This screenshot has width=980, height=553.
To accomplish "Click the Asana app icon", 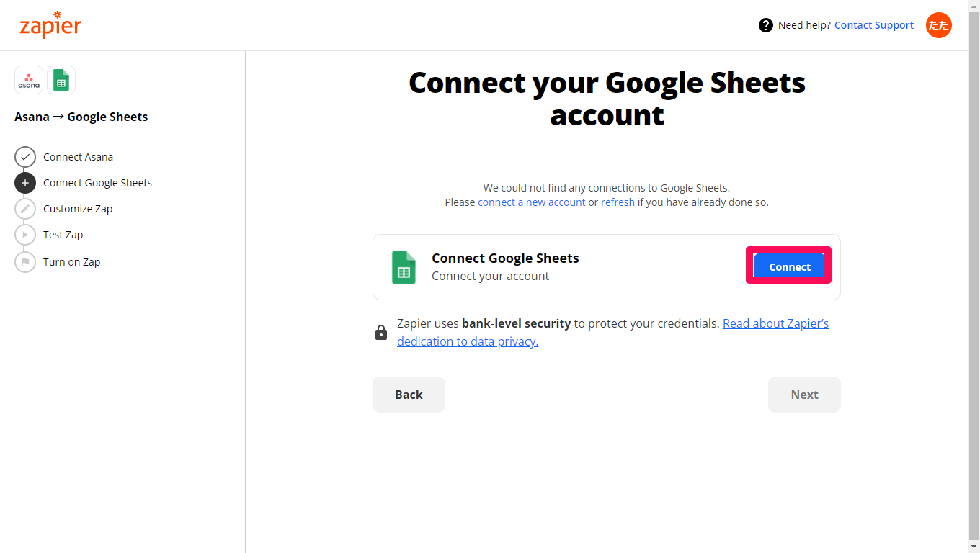I will point(29,80).
